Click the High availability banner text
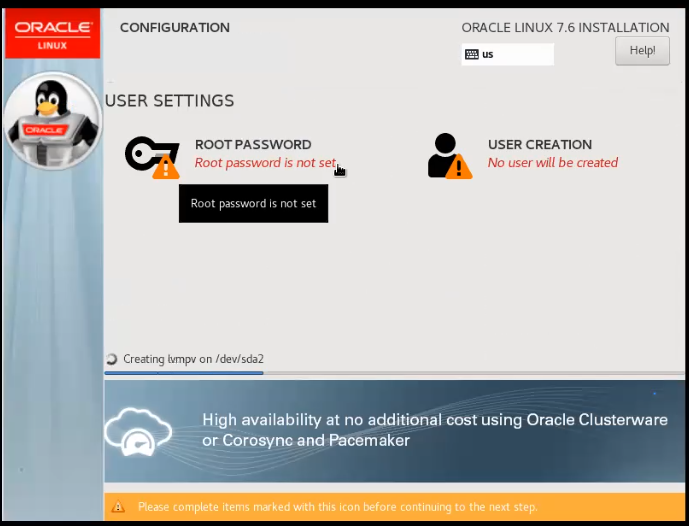Viewport: 689px width, 526px height. coord(435,430)
